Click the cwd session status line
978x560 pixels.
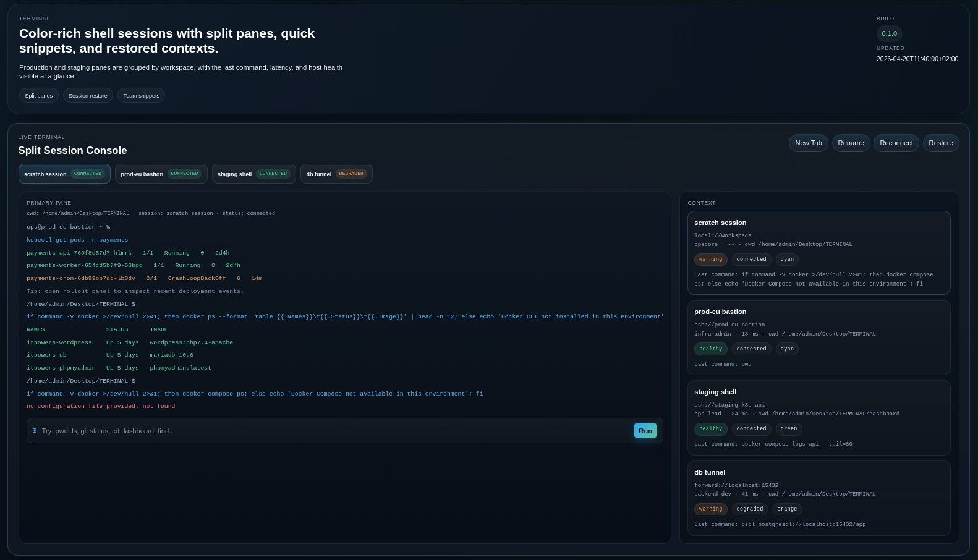click(x=151, y=214)
